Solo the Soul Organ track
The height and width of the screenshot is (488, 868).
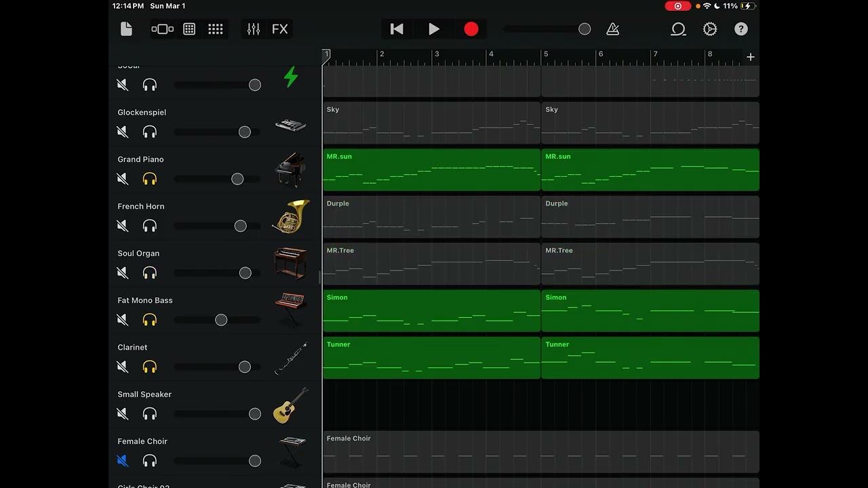point(150,273)
